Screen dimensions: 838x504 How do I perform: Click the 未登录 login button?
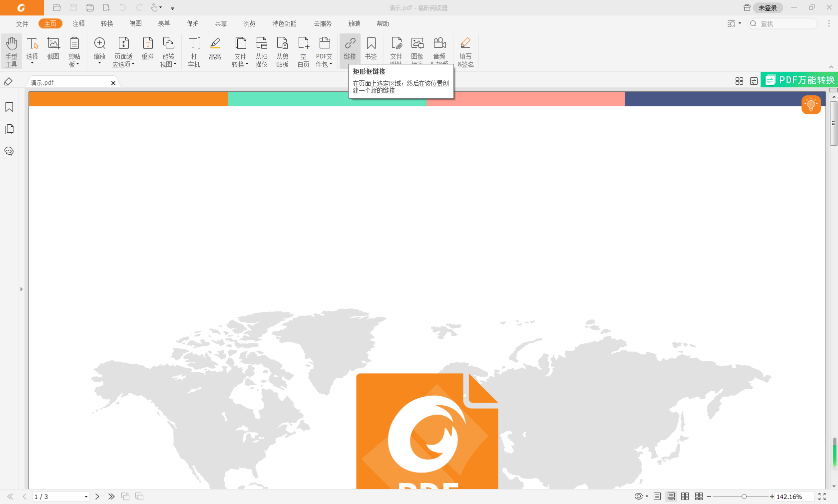768,8
